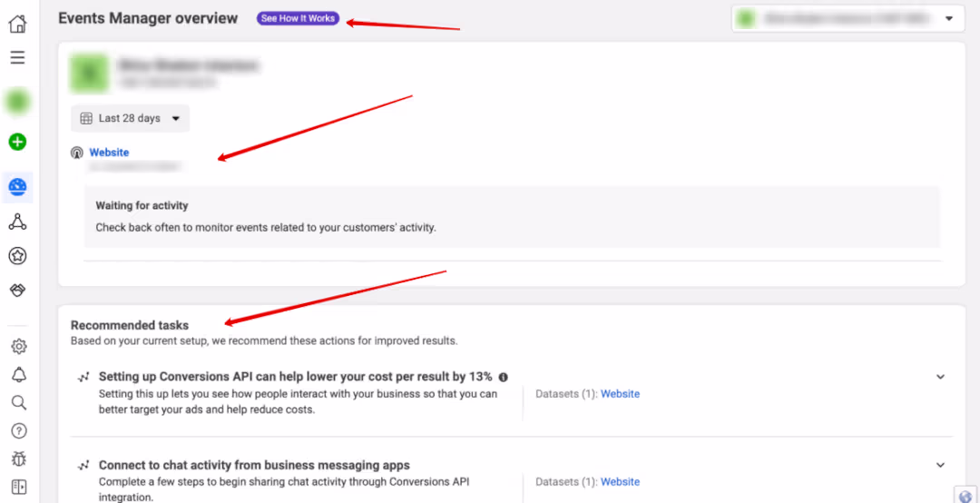This screenshot has height=503, width=980.
Task: Expand the chat activity recommendation chevron
Action: coord(940,465)
